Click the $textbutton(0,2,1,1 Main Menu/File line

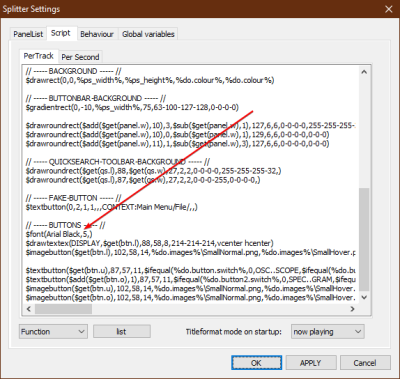(111, 207)
